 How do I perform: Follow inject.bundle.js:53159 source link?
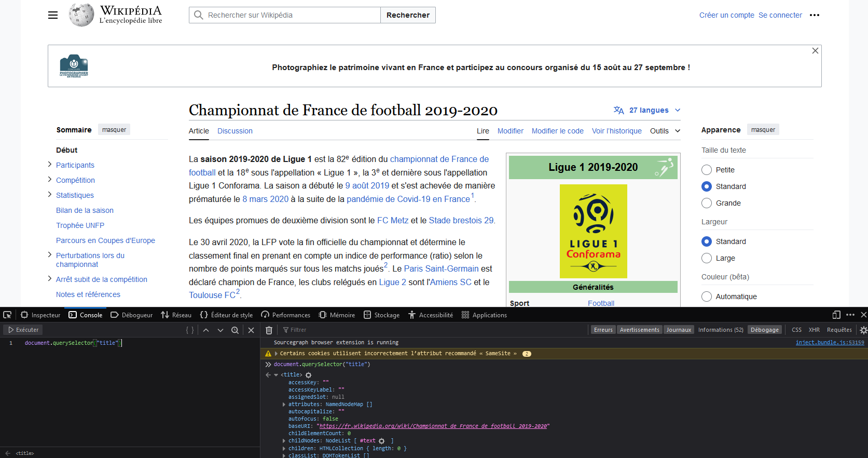click(x=830, y=343)
